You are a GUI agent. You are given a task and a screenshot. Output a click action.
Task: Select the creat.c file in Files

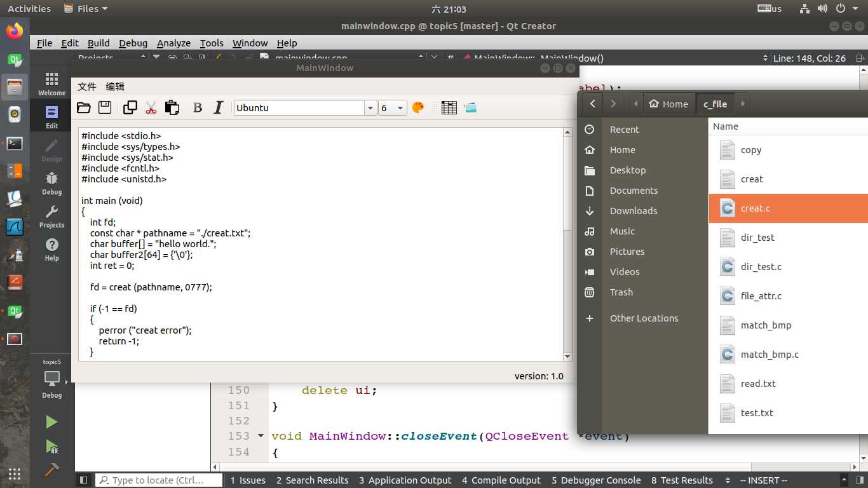coord(789,208)
